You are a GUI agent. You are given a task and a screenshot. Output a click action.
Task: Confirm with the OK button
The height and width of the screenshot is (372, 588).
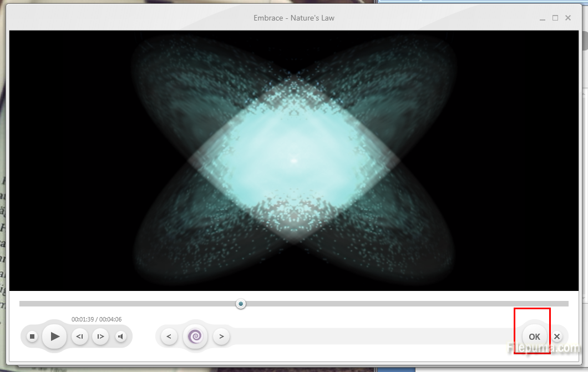point(534,336)
